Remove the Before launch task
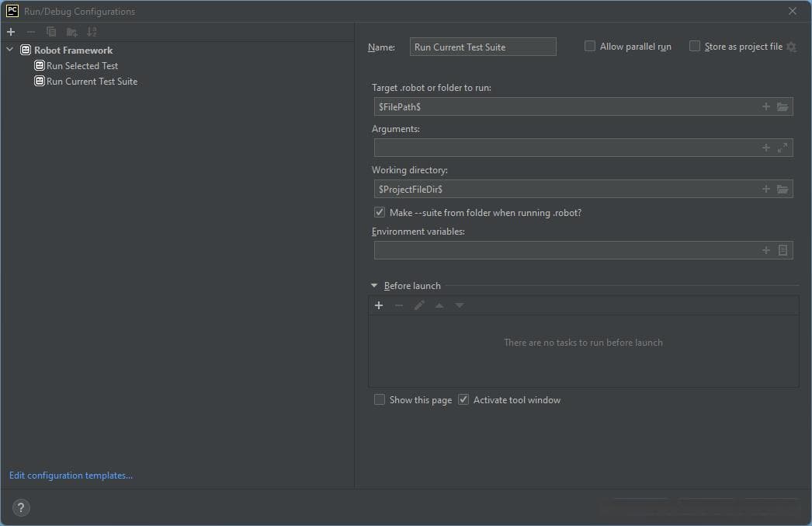The image size is (812, 526). pyautogui.click(x=399, y=305)
